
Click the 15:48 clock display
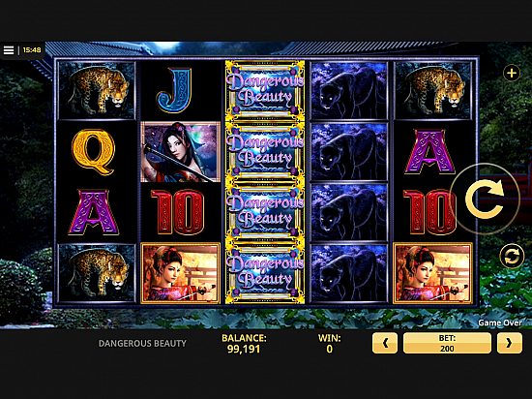click(32, 50)
